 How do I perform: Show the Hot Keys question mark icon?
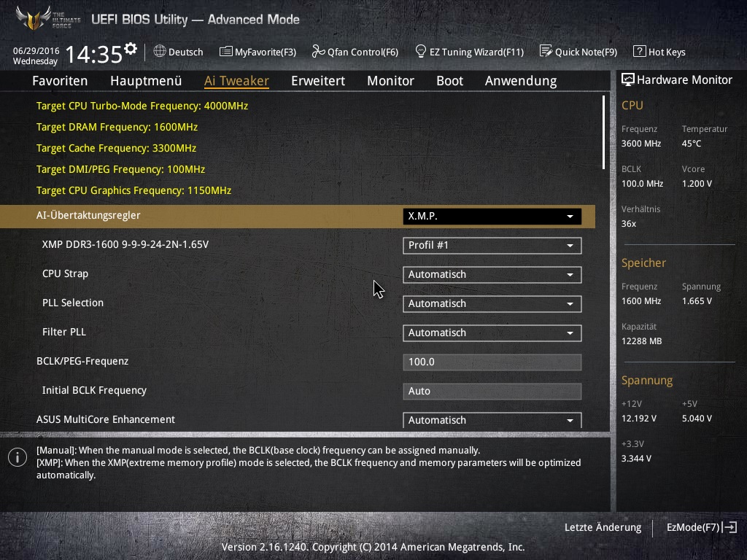[x=639, y=52]
